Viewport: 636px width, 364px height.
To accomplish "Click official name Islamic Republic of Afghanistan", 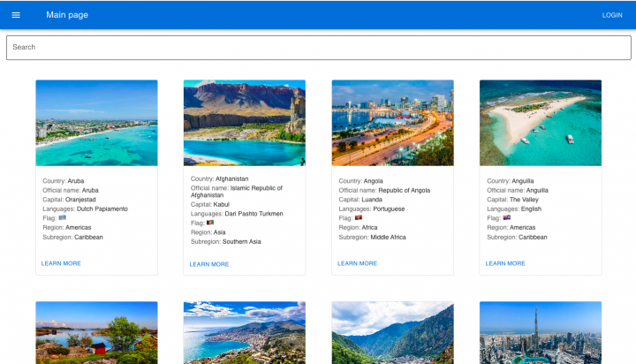I will pyautogui.click(x=237, y=192).
